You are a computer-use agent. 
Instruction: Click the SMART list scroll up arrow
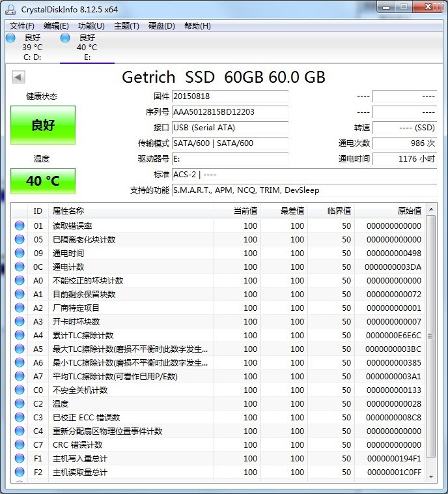[x=431, y=209]
